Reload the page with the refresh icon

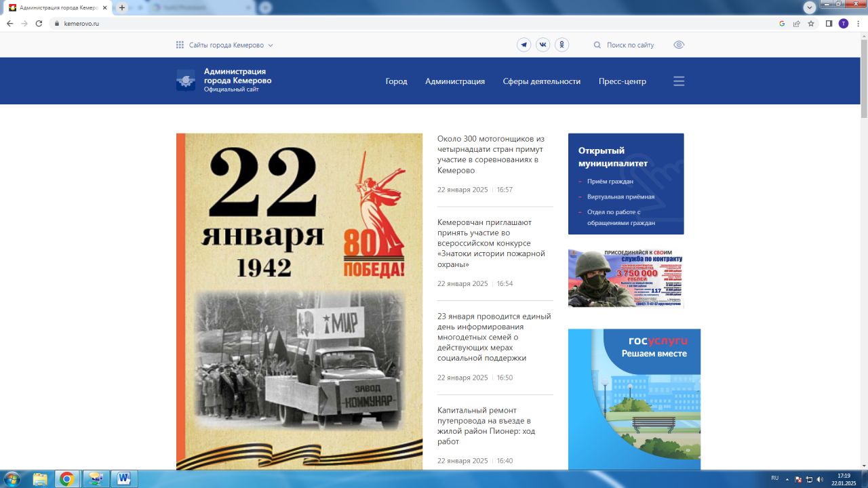pos(39,23)
